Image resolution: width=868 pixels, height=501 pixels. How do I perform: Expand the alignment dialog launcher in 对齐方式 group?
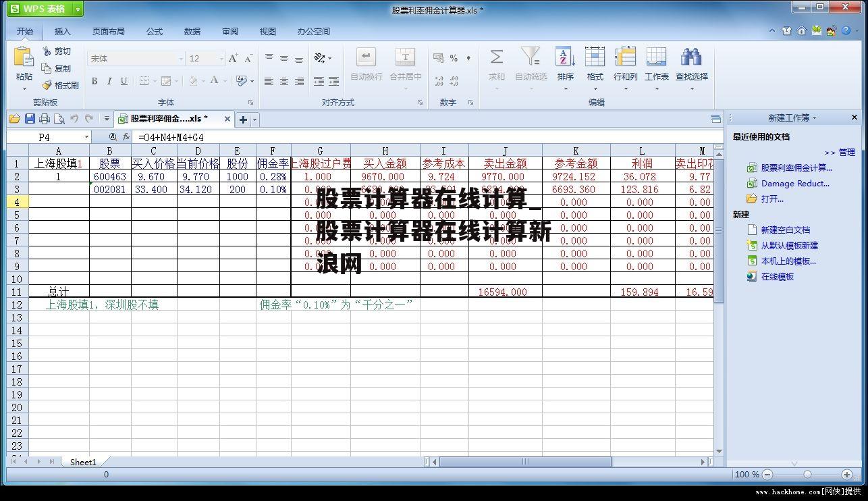pyautogui.click(x=420, y=103)
